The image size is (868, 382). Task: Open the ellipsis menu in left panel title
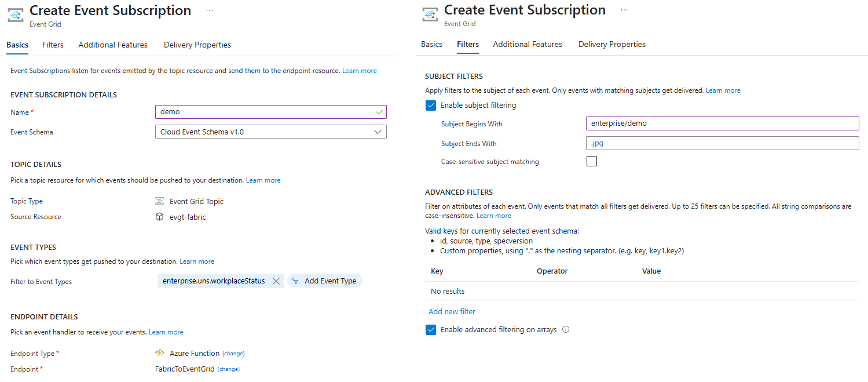[x=209, y=10]
